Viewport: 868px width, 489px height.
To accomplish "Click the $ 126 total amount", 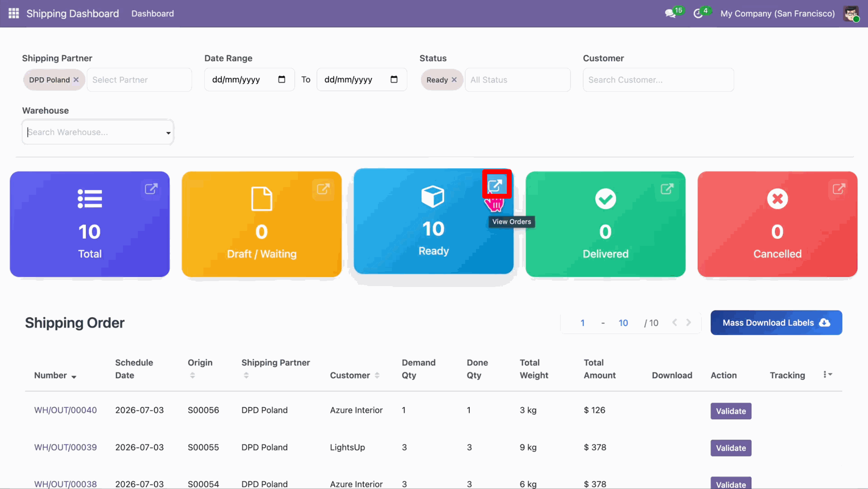I will pyautogui.click(x=594, y=410).
